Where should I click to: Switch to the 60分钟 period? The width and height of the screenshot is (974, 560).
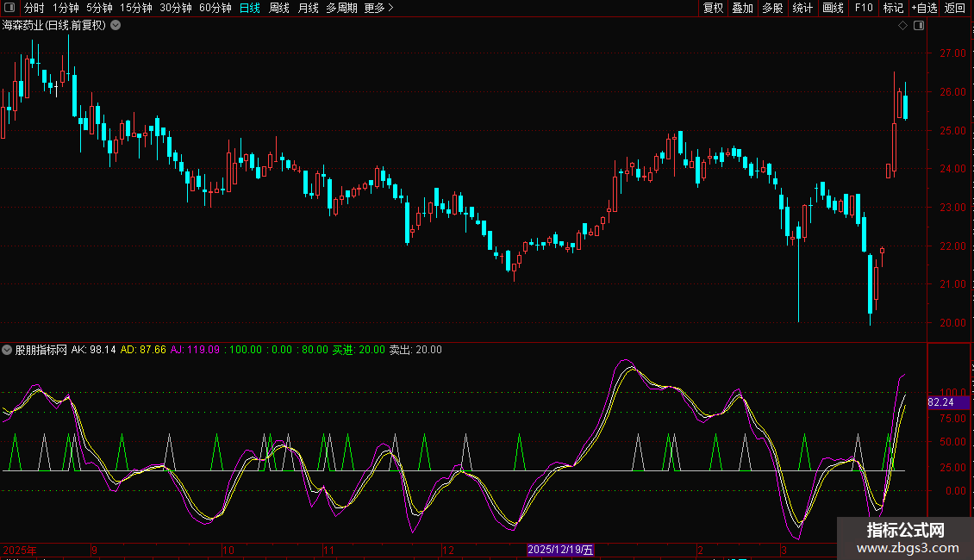pyautogui.click(x=215, y=9)
